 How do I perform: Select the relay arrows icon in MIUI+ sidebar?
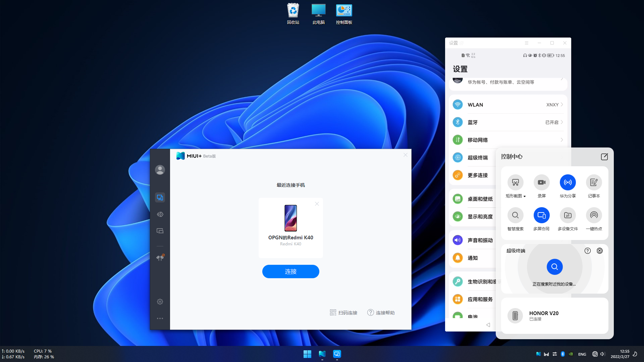click(x=160, y=214)
